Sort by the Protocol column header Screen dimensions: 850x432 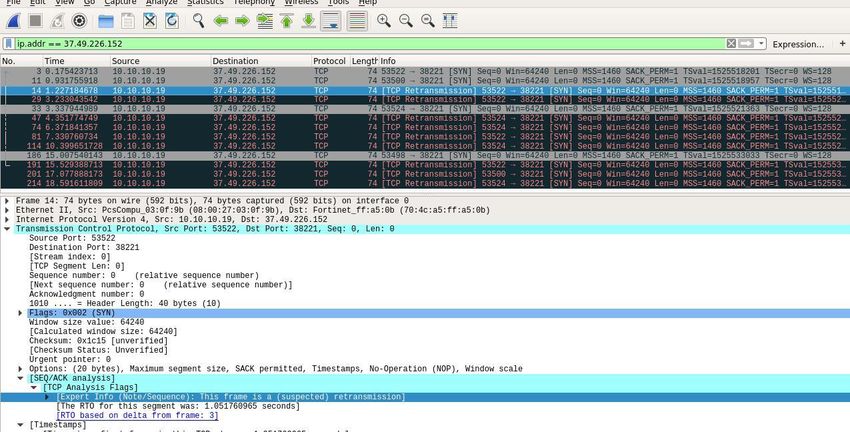[330, 61]
